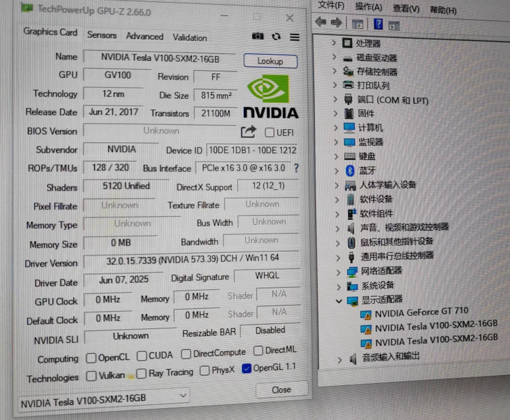Viewport: 510px width, 420px height.
Task: Expand the 通用串行总线控制器 node
Action: point(338,258)
